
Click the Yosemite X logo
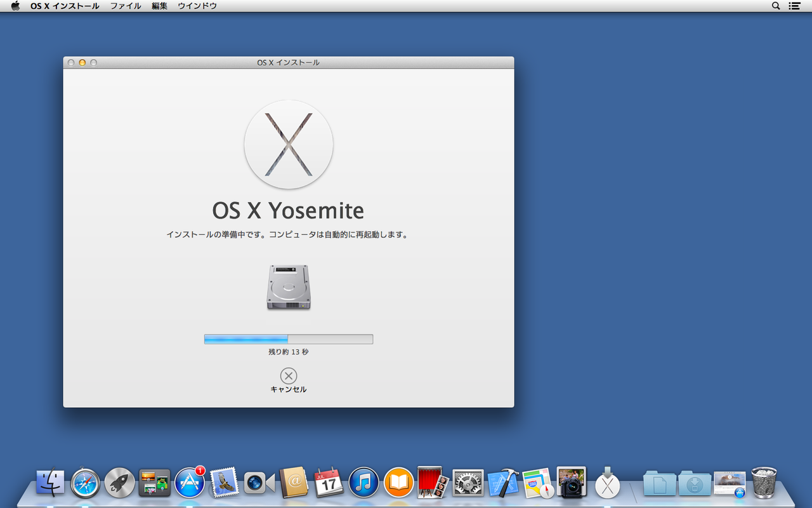pyautogui.click(x=289, y=144)
